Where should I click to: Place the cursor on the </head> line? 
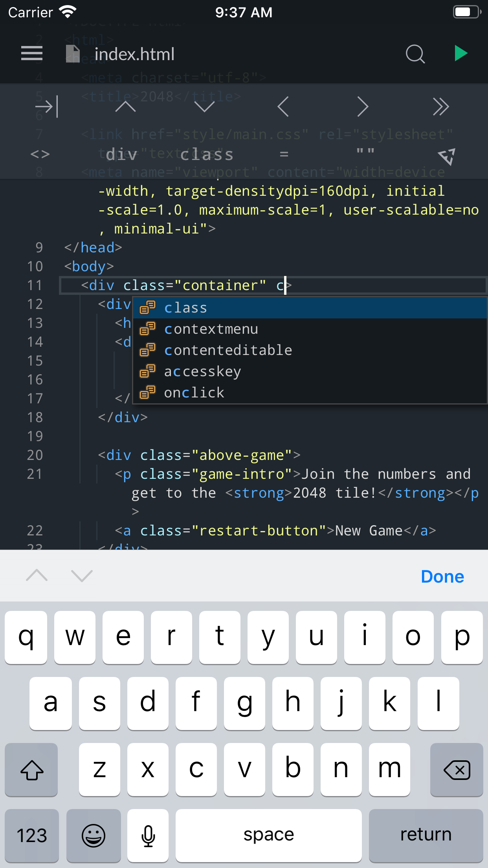(94, 247)
